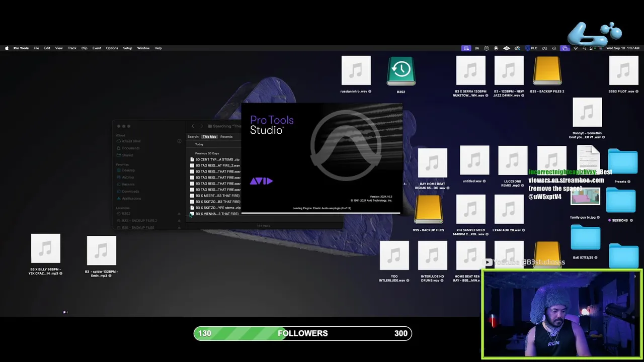Open the Track menu
Screen dimensions: 644x362
[x=72, y=48]
